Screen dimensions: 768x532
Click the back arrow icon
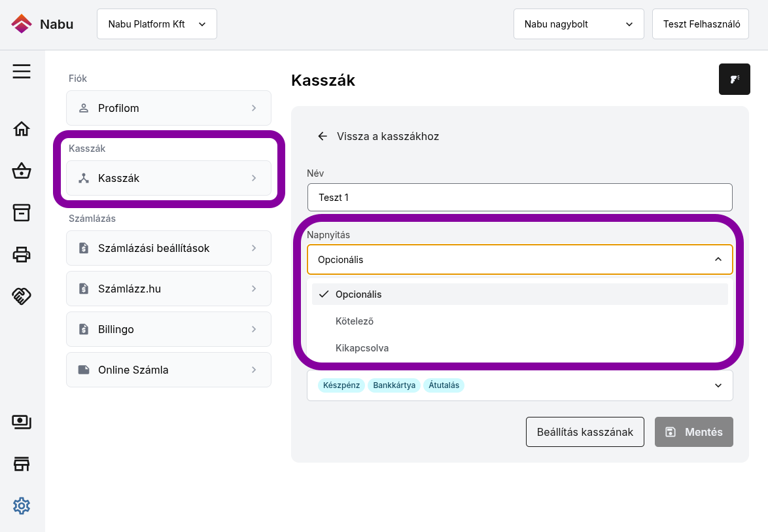pyautogui.click(x=323, y=136)
